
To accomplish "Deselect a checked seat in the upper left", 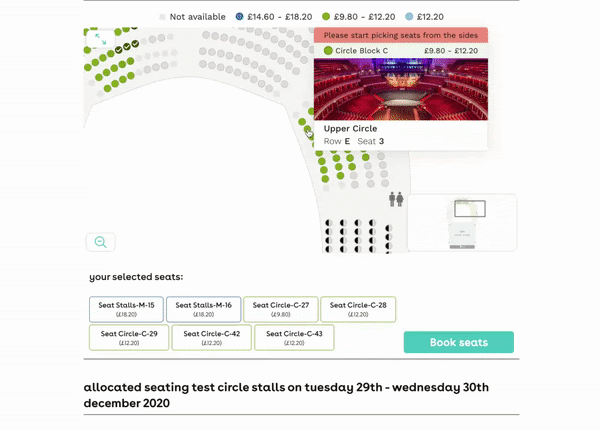I will click(127, 47).
